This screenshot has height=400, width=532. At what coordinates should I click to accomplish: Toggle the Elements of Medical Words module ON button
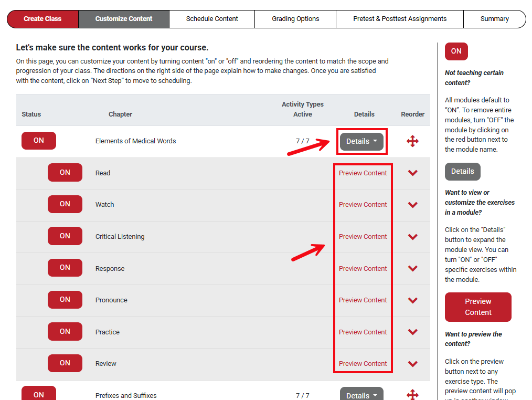point(38,140)
